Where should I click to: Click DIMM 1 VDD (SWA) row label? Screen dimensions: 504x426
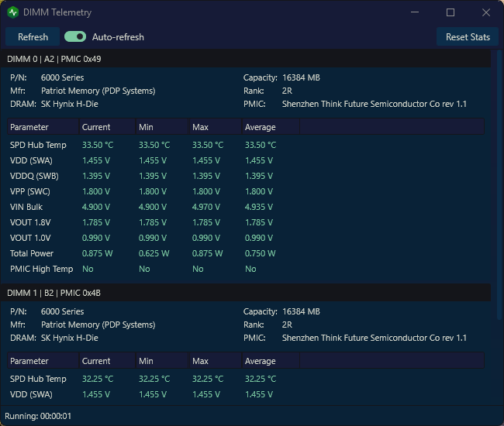point(31,394)
